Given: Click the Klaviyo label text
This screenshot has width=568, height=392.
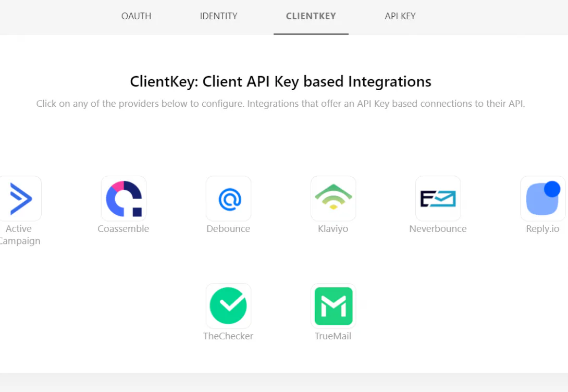Looking at the screenshot, I should click(x=333, y=229).
